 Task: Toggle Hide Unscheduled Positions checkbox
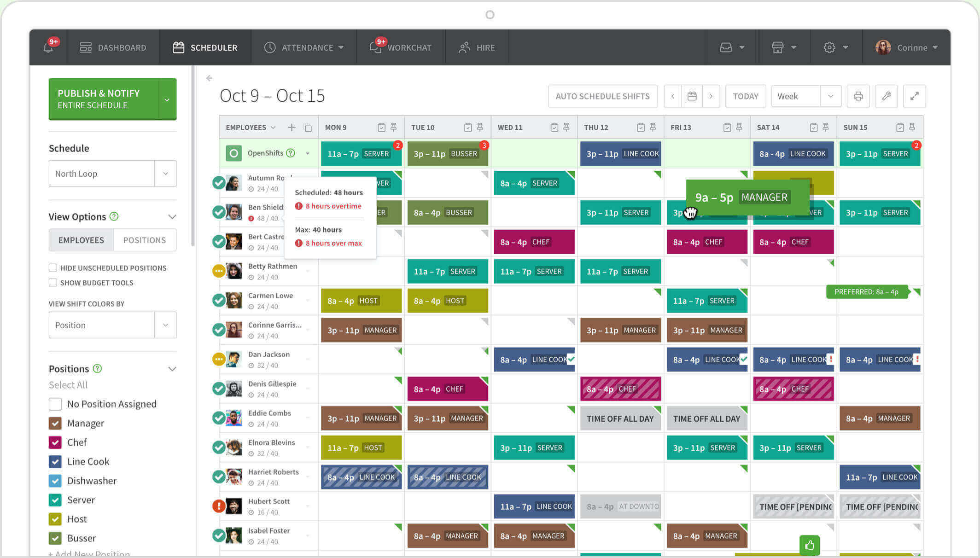click(52, 267)
